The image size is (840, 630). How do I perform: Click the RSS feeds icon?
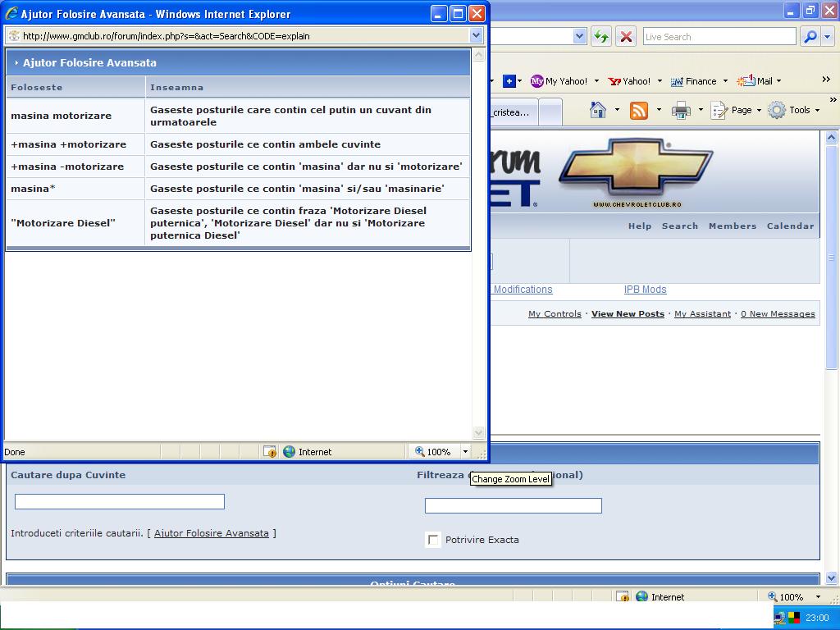pyautogui.click(x=639, y=110)
